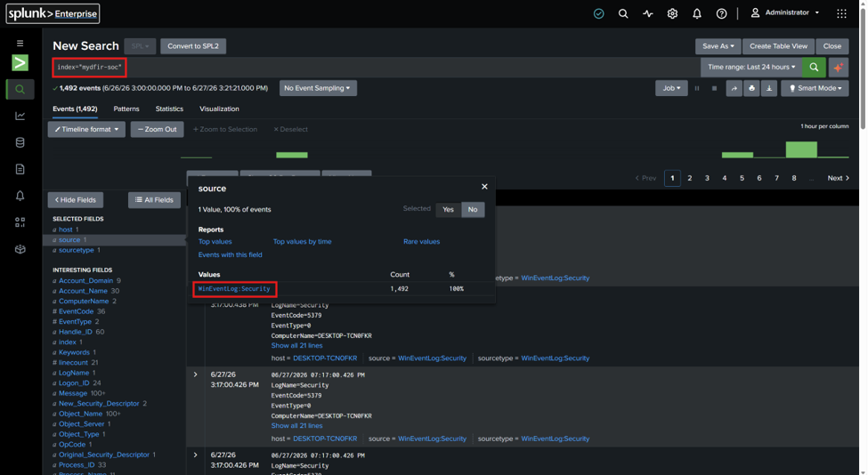Switch to the Visualization tab
Image resolution: width=868 pixels, height=475 pixels.
tap(219, 109)
